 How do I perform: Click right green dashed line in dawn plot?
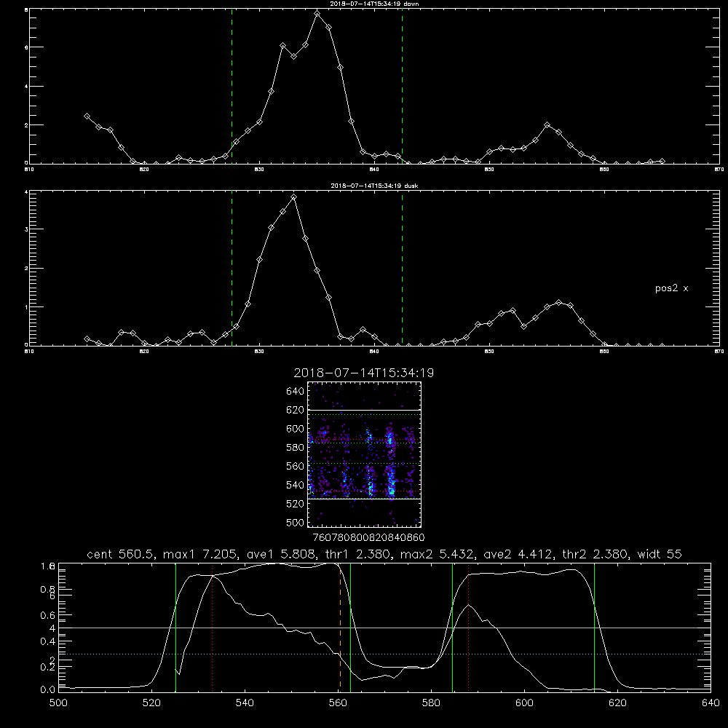[x=402, y=86]
